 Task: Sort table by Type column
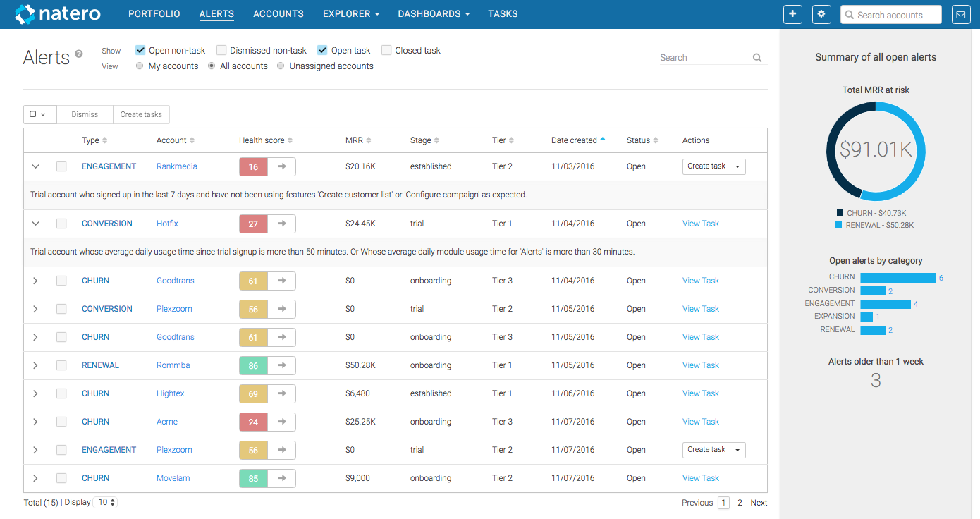94,140
